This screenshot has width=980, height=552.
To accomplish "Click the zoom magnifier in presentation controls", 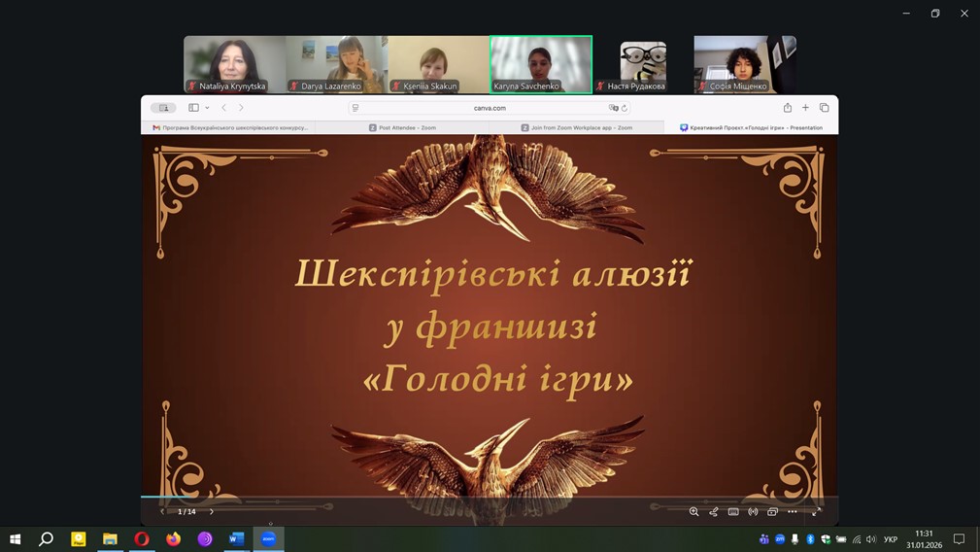I will click(x=693, y=511).
